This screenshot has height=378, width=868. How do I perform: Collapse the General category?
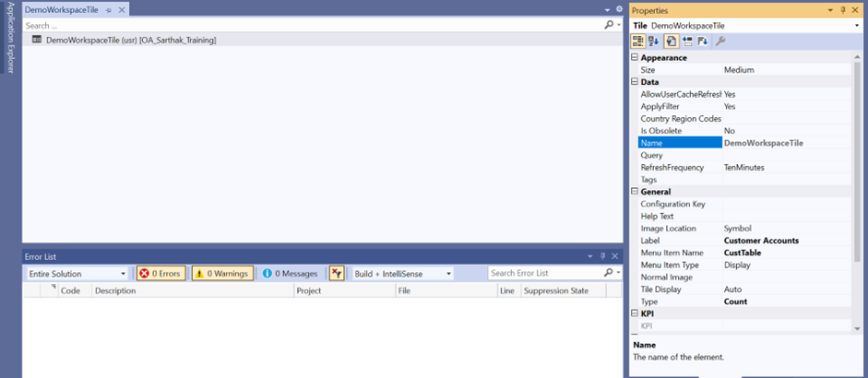click(635, 192)
